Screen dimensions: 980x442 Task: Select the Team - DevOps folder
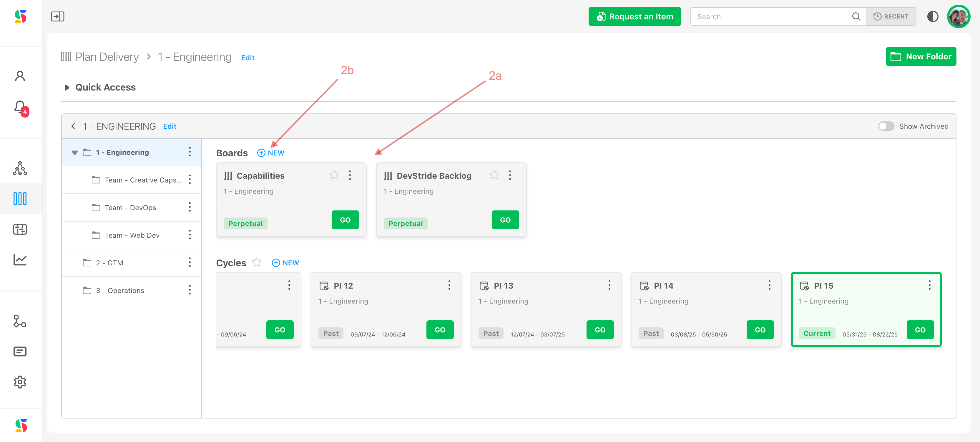pos(130,207)
